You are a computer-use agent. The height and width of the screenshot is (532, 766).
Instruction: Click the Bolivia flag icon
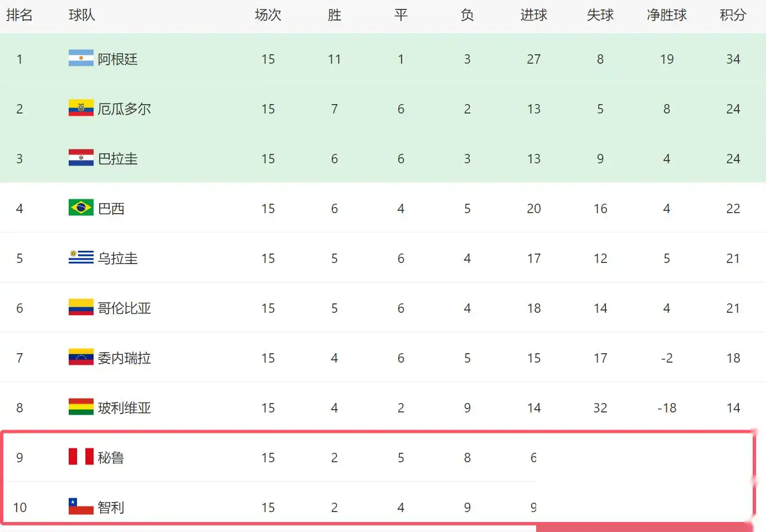(81, 407)
